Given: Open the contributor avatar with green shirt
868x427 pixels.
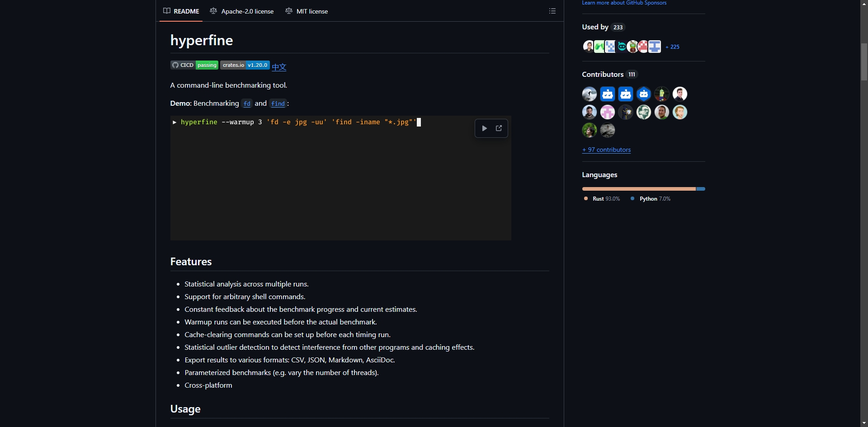Looking at the screenshot, I should (662, 112).
